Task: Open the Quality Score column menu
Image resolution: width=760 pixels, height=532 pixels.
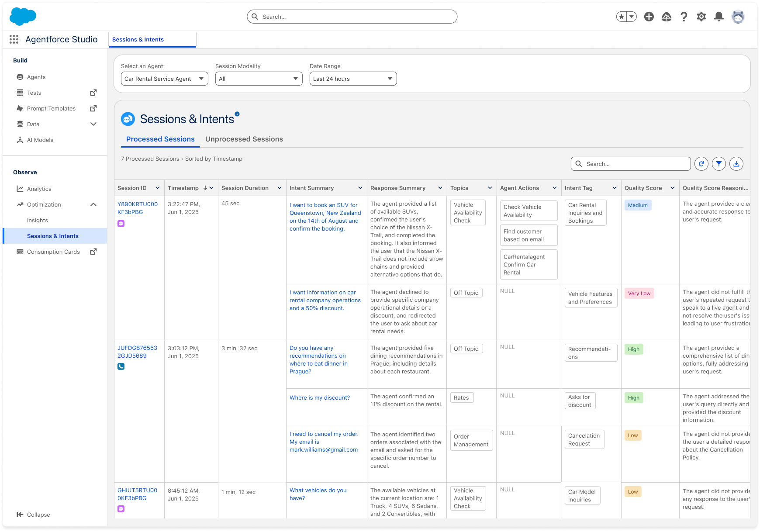Action: click(x=673, y=188)
